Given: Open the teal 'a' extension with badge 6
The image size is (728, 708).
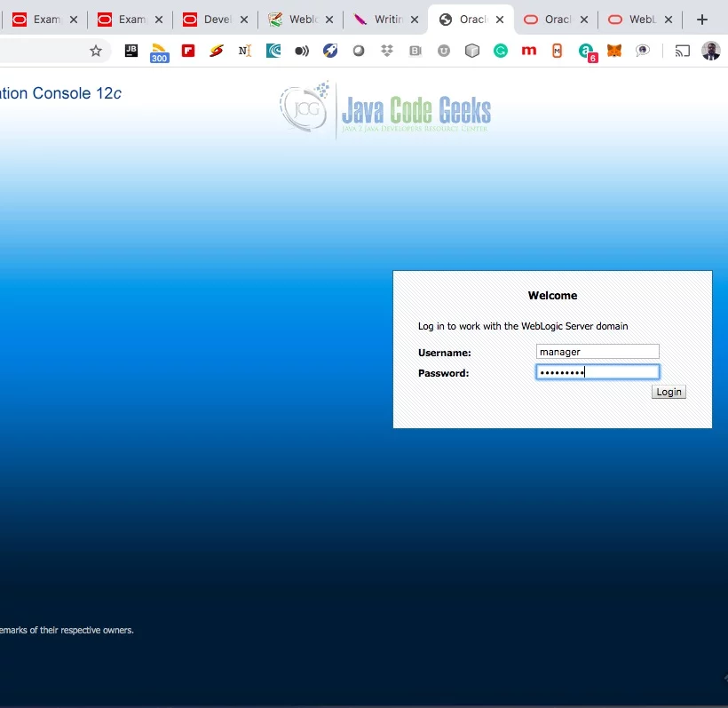Looking at the screenshot, I should pyautogui.click(x=588, y=52).
